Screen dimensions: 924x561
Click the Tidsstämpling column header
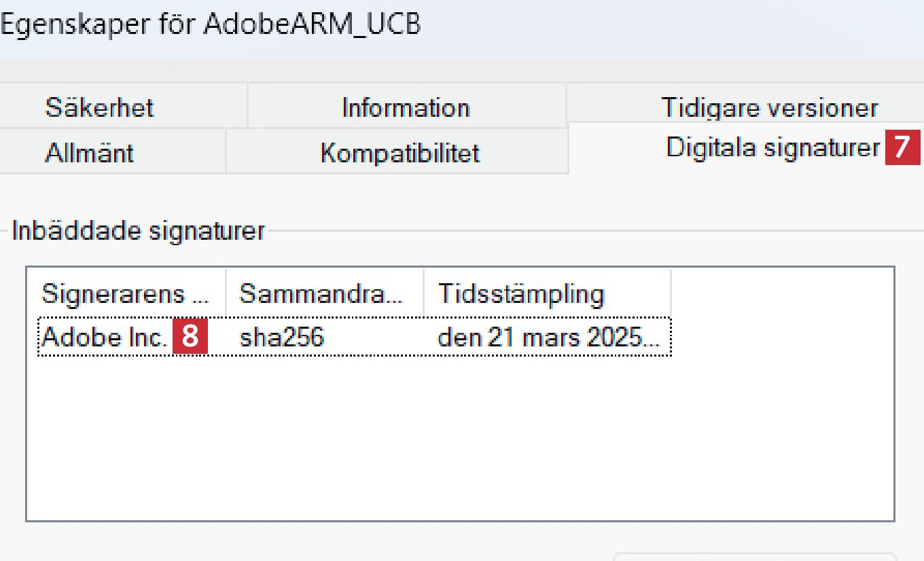coord(520,294)
